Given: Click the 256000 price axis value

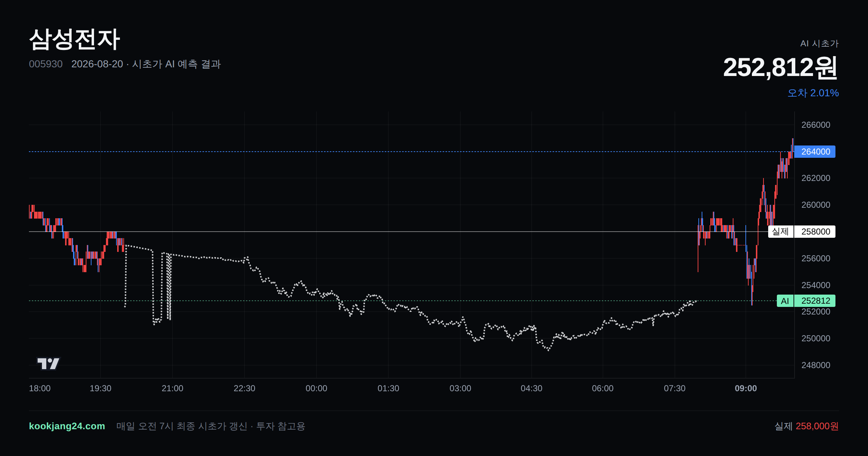Looking at the screenshot, I should pyautogui.click(x=816, y=258).
